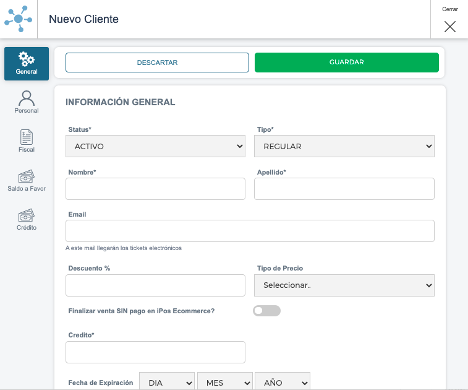
Task: Select the Email input box
Action: click(x=250, y=231)
